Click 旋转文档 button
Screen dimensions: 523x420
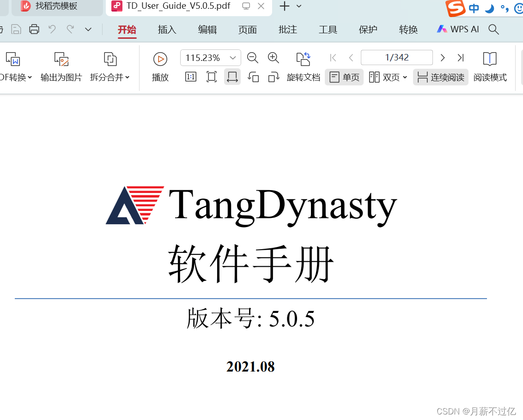[303, 67]
